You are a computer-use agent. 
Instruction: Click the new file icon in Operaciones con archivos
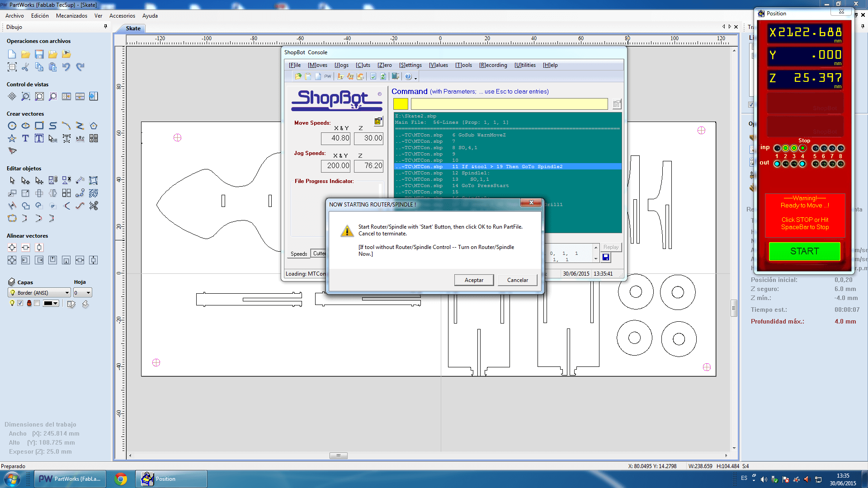click(12, 54)
